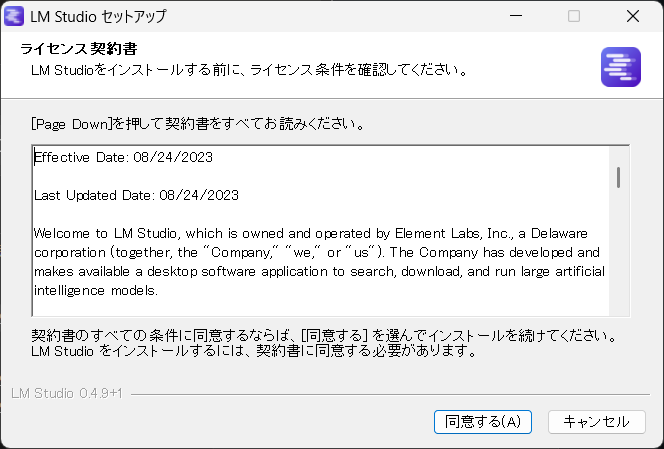Click the purple LM Studio logo in header
This screenshot has width=664, height=449.
pos(620,67)
